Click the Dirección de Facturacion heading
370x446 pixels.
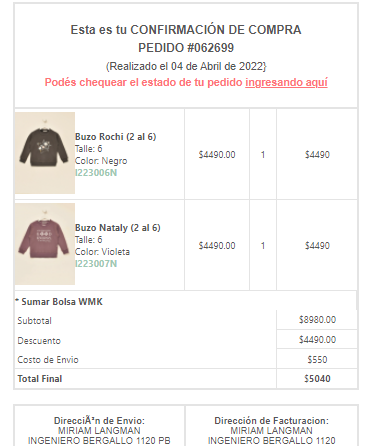pyautogui.click(x=271, y=421)
